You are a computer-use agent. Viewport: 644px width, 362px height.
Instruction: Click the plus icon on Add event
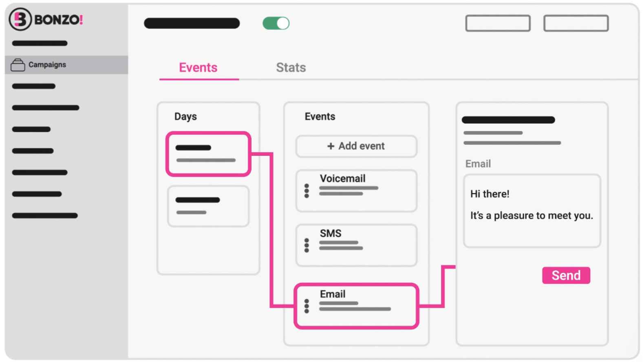point(331,146)
